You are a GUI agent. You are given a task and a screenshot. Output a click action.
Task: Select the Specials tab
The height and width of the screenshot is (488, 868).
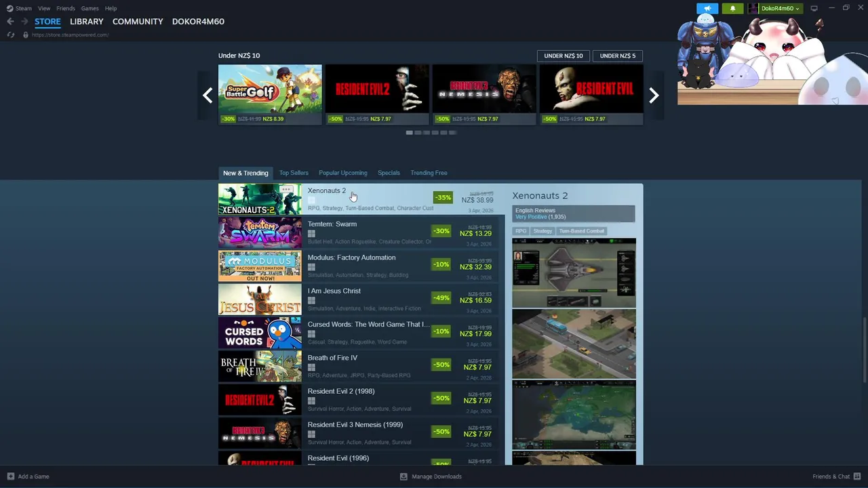[x=389, y=173]
